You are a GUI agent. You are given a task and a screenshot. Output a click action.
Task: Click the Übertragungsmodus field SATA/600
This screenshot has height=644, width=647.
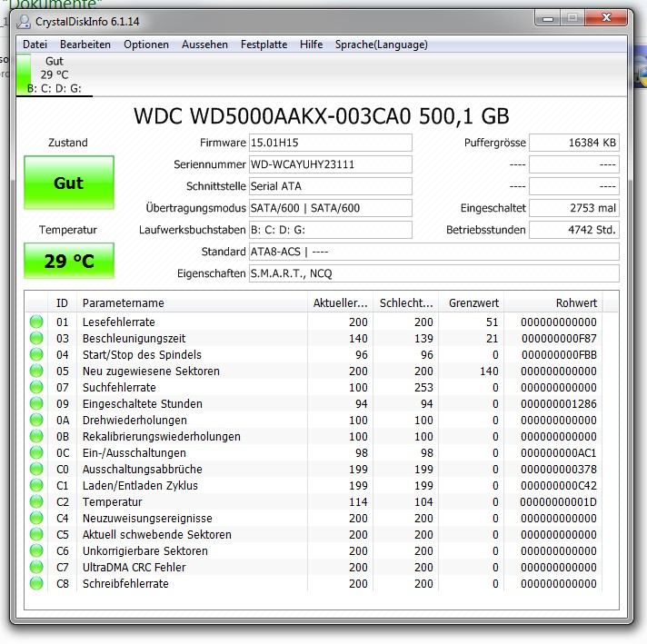pyautogui.click(x=331, y=208)
